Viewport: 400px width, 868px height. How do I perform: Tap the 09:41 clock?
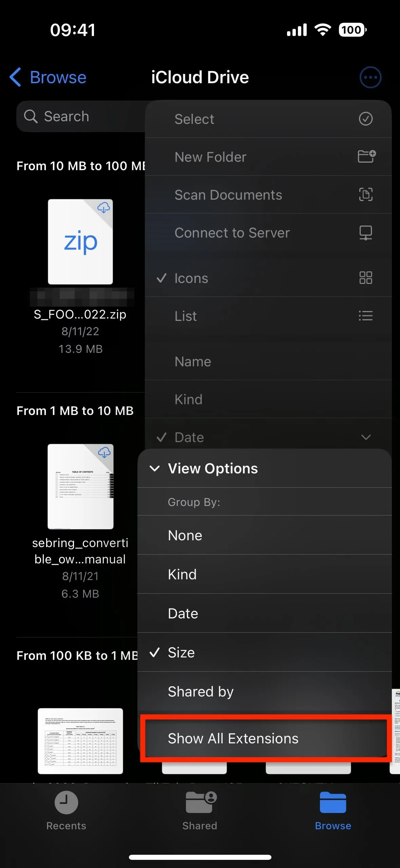pyautogui.click(x=73, y=30)
